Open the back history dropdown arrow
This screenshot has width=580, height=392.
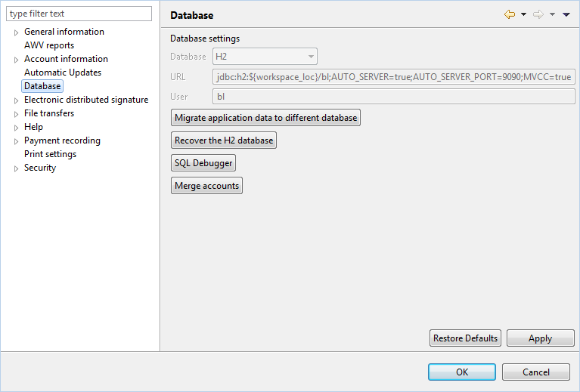coord(523,14)
